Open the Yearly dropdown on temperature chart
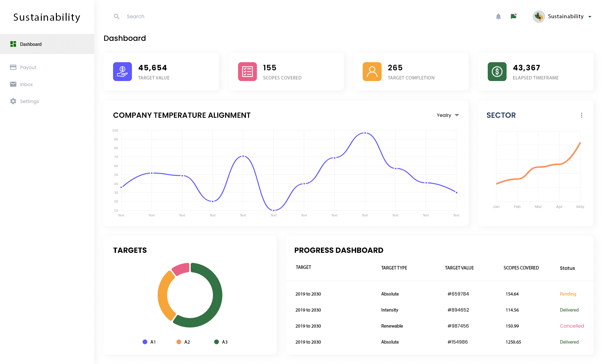The width and height of the screenshot is (603, 364). [448, 115]
